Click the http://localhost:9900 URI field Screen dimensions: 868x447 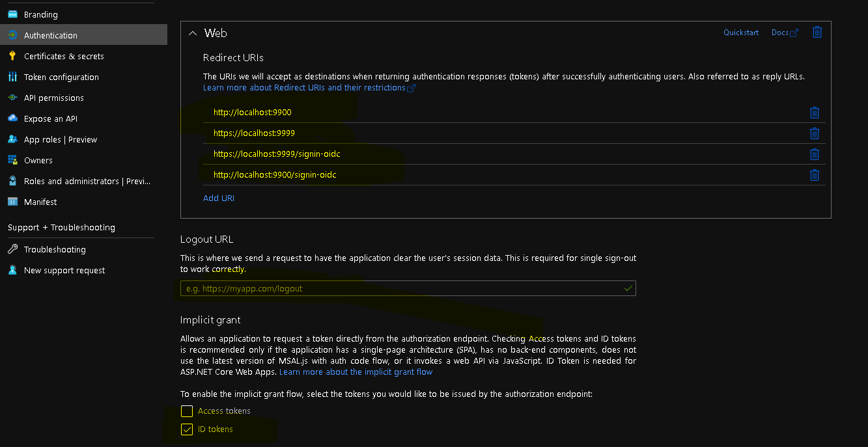pyautogui.click(x=501, y=113)
